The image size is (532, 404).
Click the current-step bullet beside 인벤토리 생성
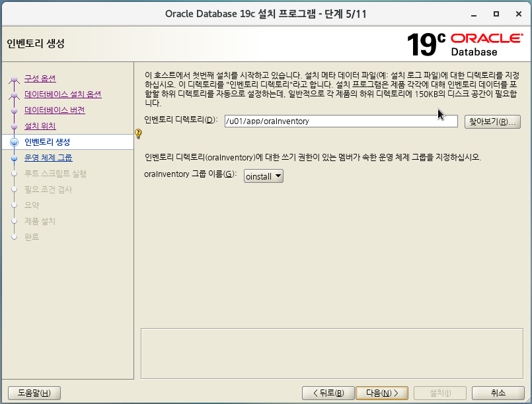coord(14,143)
